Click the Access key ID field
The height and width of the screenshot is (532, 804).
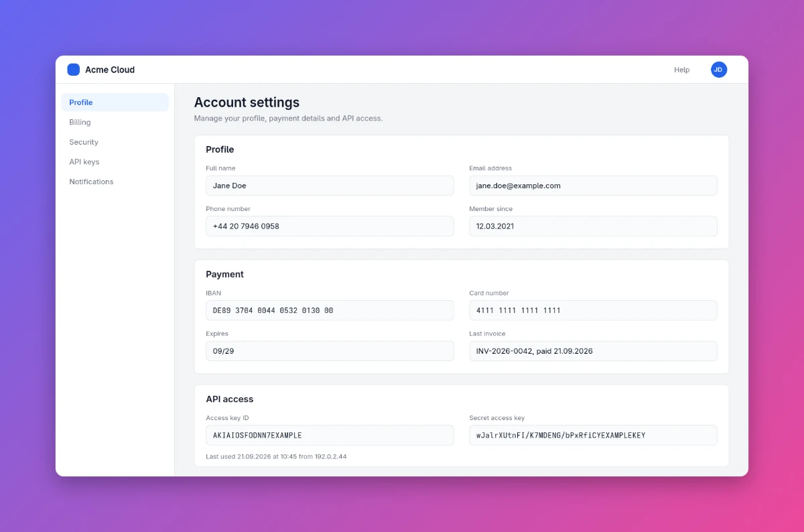[330, 435]
